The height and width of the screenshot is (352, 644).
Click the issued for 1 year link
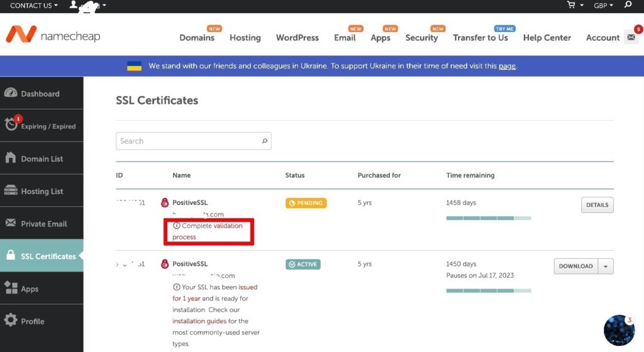point(215,292)
